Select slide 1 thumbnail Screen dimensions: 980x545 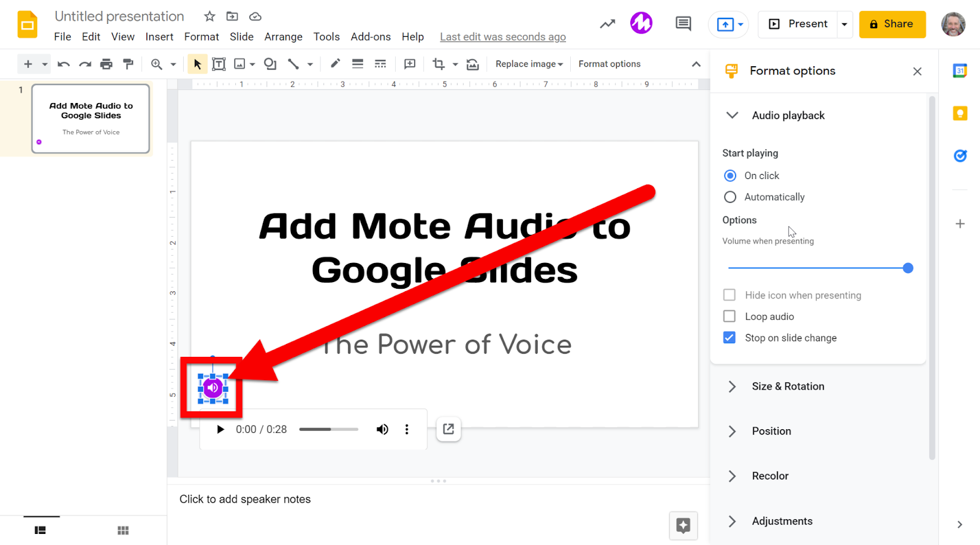[91, 118]
